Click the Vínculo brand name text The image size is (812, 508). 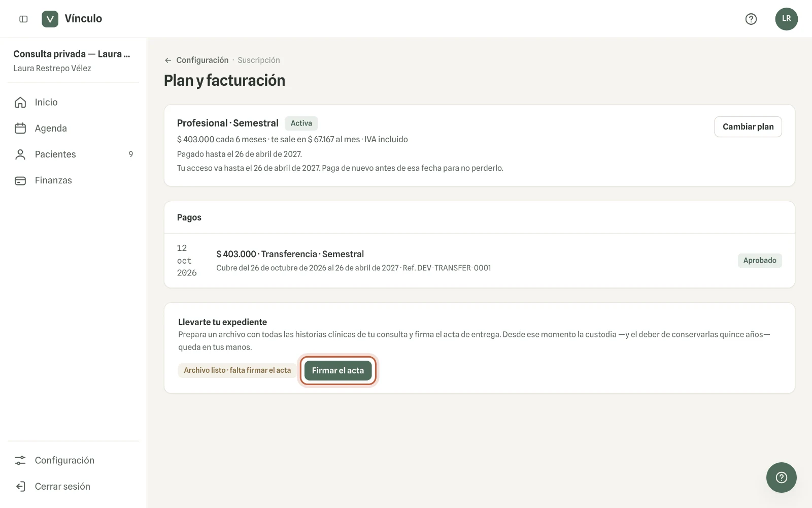pos(83,19)
